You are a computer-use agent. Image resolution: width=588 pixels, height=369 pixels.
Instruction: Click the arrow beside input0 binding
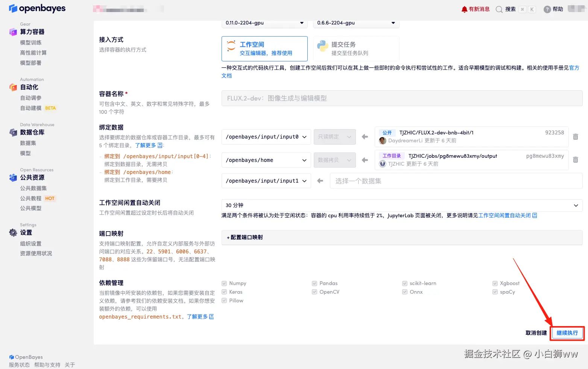click(x=365, y=137)
